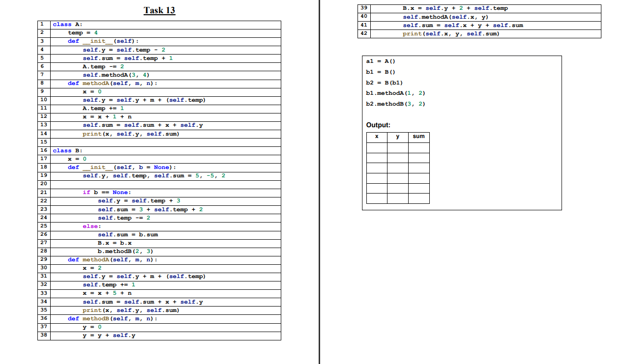
Task: Select the x column header in output table
Action: (x=376, y=137)
